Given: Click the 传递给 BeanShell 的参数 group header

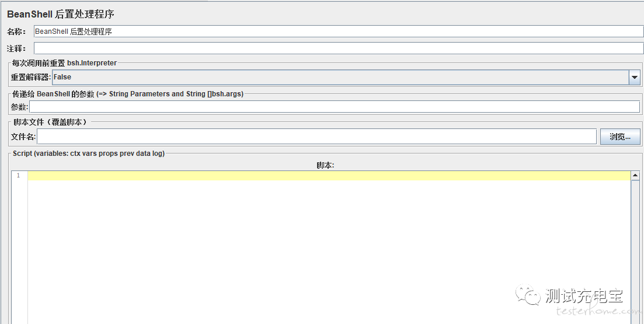Looking at the screenshot, I should (128, 93).
